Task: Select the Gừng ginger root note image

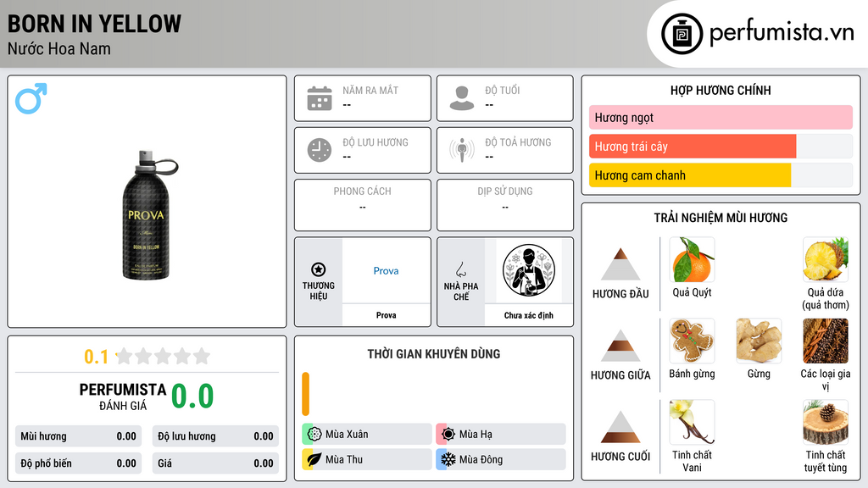Action: pyautogui.click(x=759, y=341)
